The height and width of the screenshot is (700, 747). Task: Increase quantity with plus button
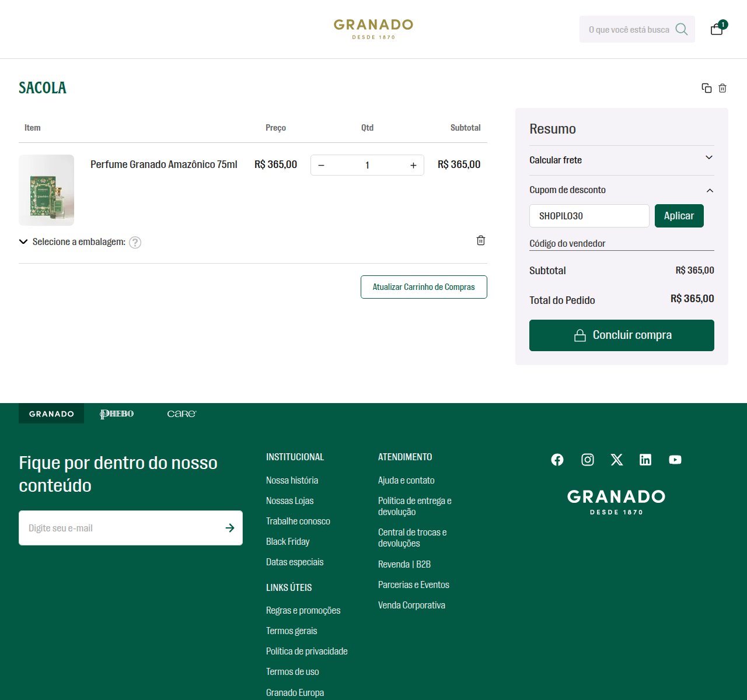(413, 165)
